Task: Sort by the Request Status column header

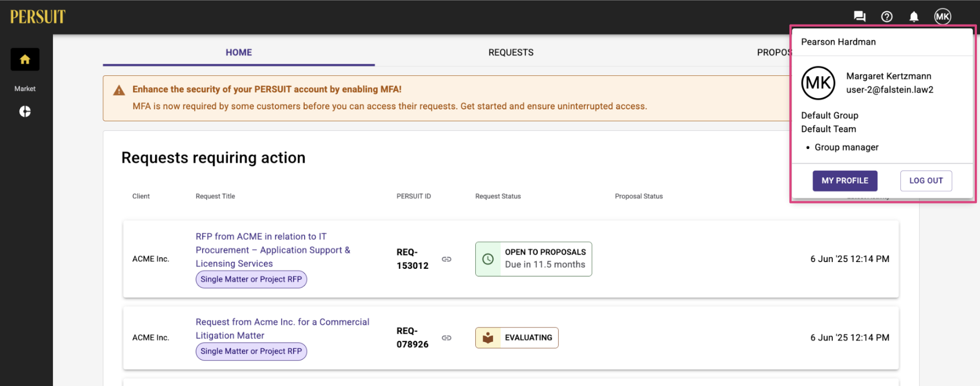Action: click(x=498, y=196)
